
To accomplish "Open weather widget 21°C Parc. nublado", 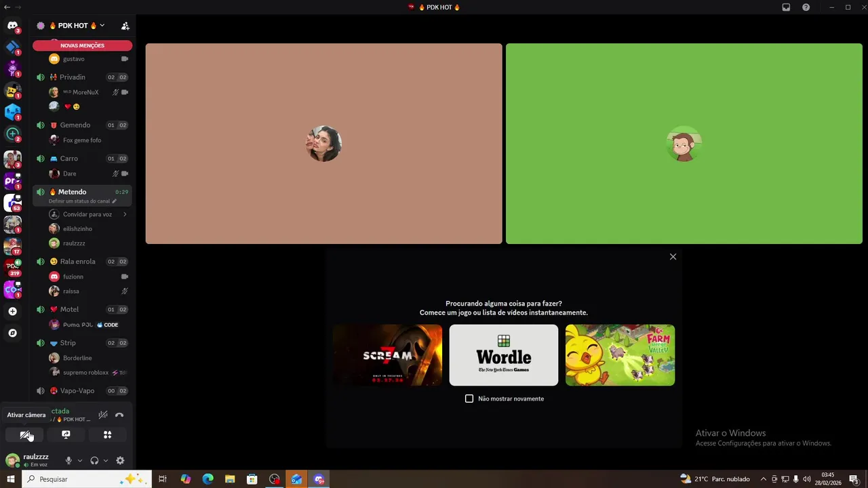I will 715,479.
